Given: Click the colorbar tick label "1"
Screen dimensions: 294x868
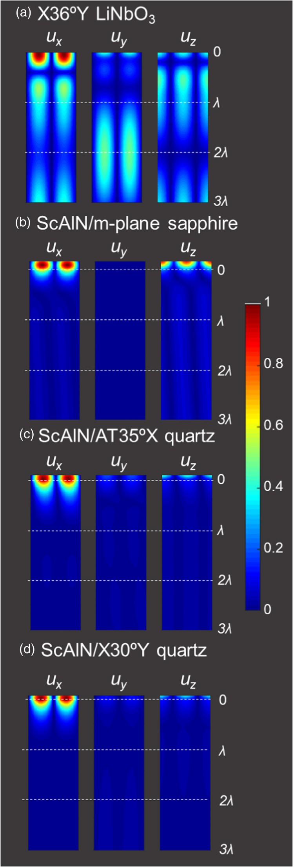Looking at the screenshot, I should click(267, 302).
